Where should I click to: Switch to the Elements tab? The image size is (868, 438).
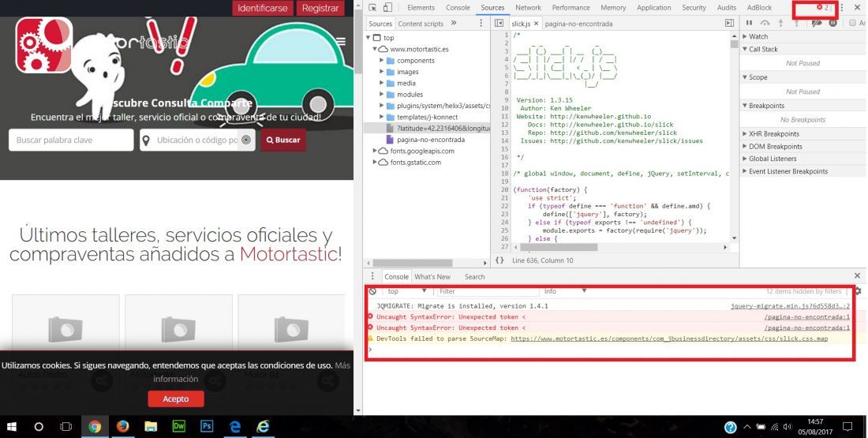[421, 8]
